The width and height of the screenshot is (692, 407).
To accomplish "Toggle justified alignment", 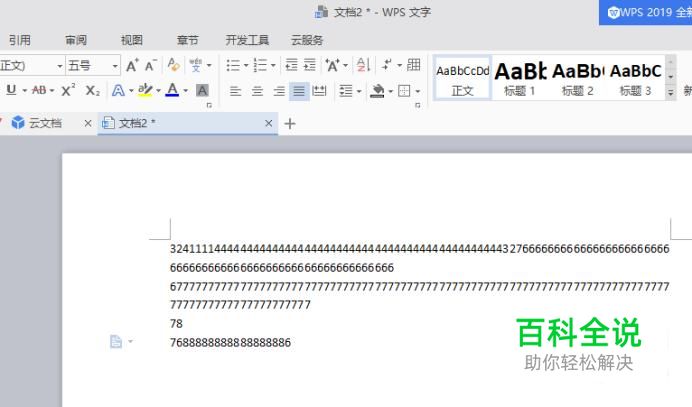I will pyautogui.click(x=299, y=91).
